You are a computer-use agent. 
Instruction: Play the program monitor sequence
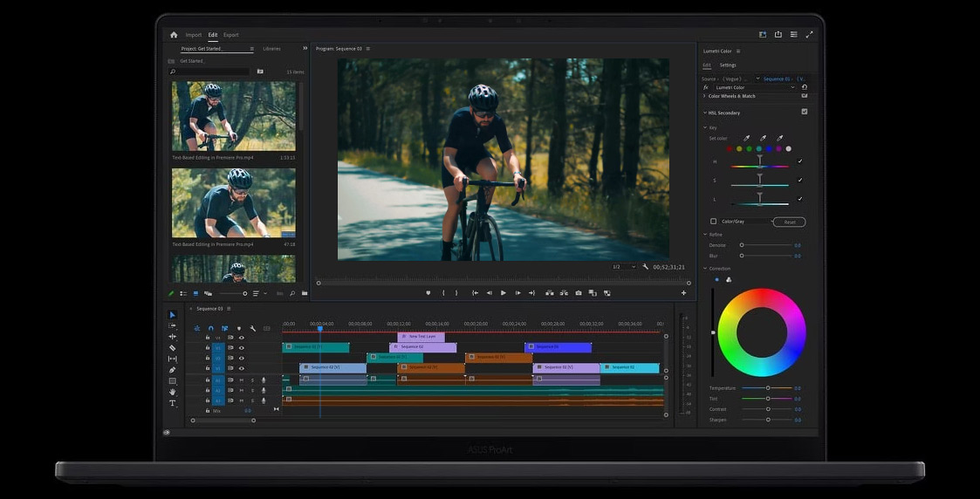[504, 293]
